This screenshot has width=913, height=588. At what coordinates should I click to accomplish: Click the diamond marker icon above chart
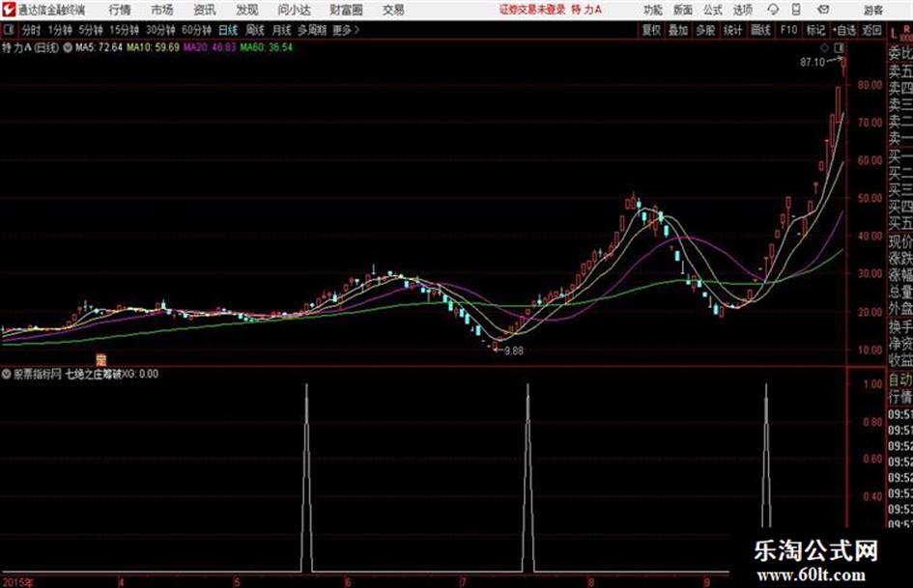pos(824,47)
